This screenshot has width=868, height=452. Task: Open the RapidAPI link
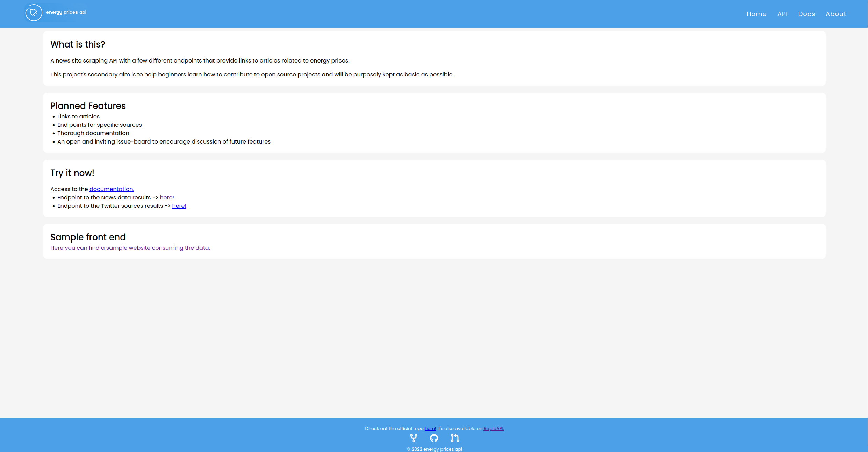click(493, 428)
